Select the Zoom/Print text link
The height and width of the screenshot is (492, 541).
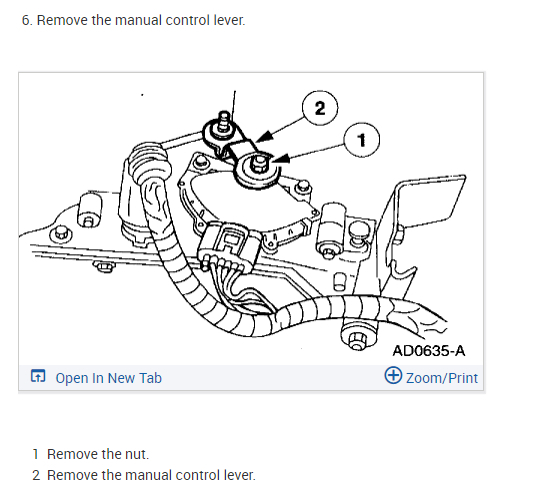tap(442, 378)
